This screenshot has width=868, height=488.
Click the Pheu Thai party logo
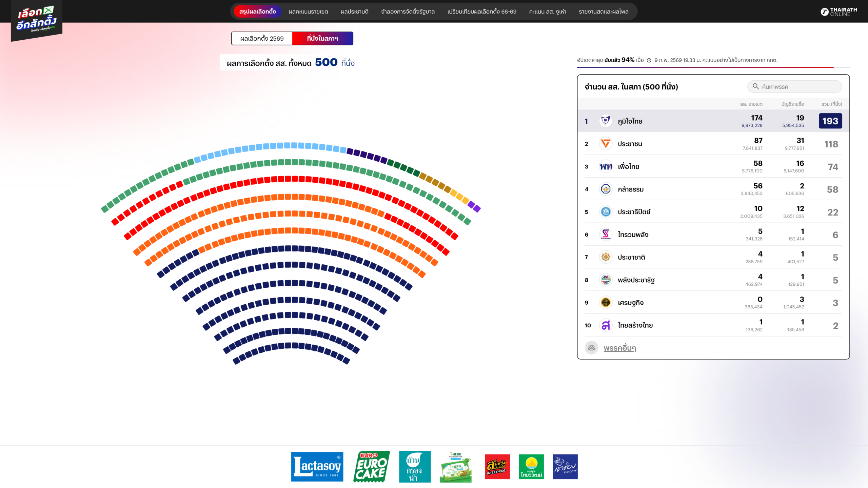pyautogui.click(x=606, y=166)
